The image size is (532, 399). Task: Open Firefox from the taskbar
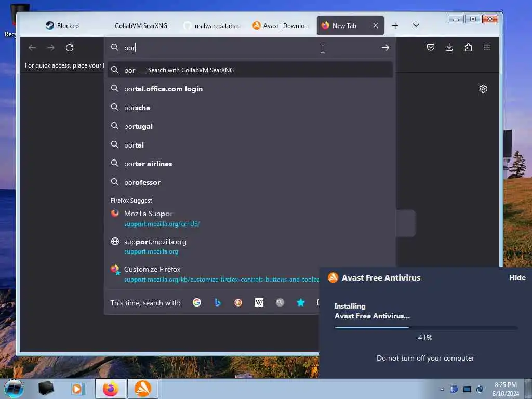[x=111, y=389]
